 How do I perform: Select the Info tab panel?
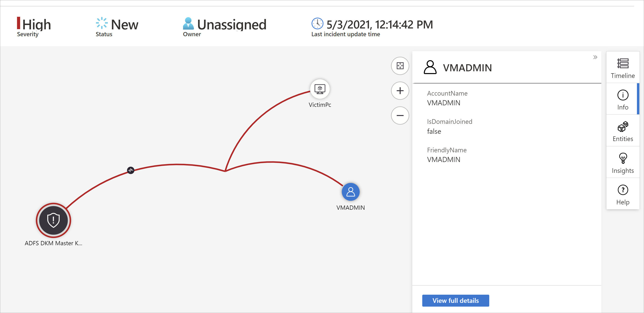[x=623, y=100]
